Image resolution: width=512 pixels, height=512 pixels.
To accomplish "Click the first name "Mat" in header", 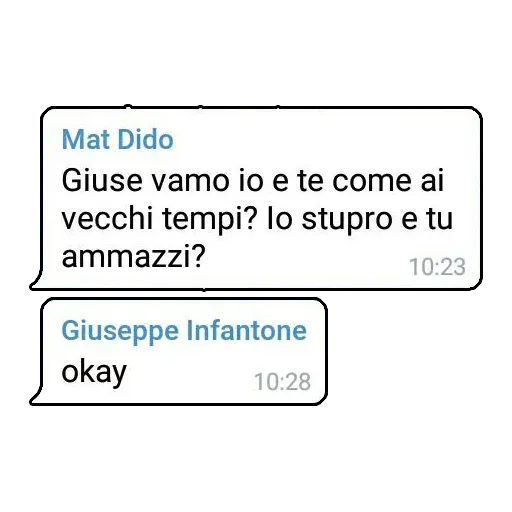I will pos(85,139).
